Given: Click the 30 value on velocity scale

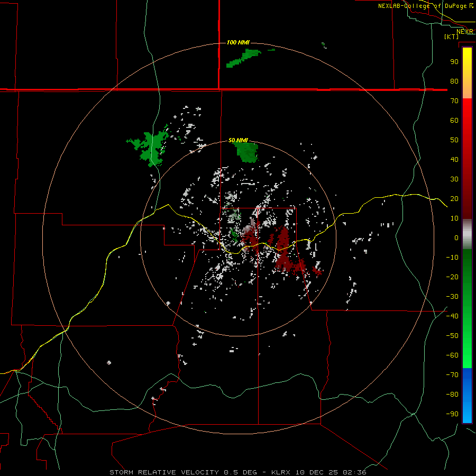Looking at the screenshot, I should (x=454, y=179).
